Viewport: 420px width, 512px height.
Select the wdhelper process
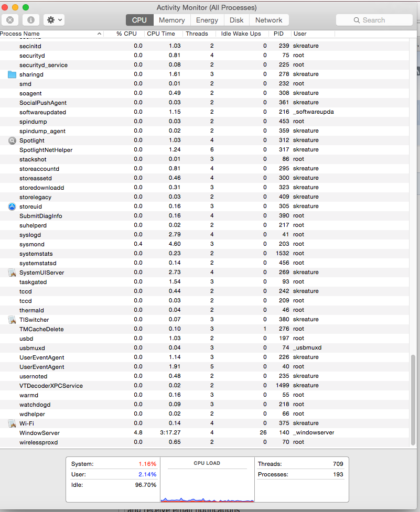tap(204, 414)
